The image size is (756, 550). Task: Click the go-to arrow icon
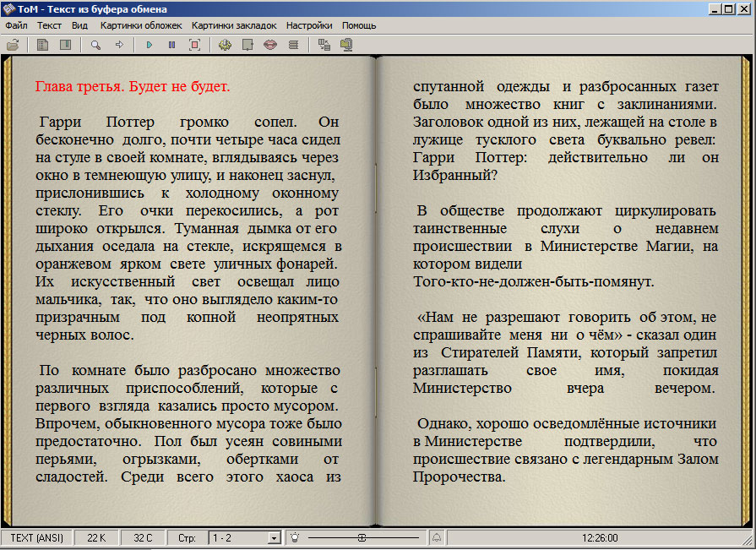[x=120, y=45]
